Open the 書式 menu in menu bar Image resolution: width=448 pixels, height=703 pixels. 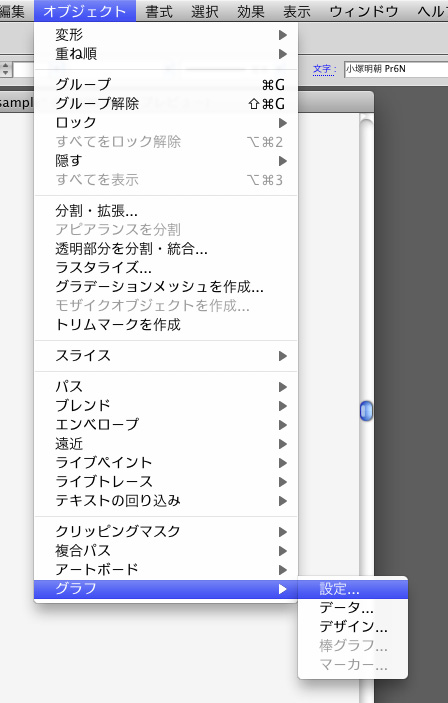tap(159, 11)
